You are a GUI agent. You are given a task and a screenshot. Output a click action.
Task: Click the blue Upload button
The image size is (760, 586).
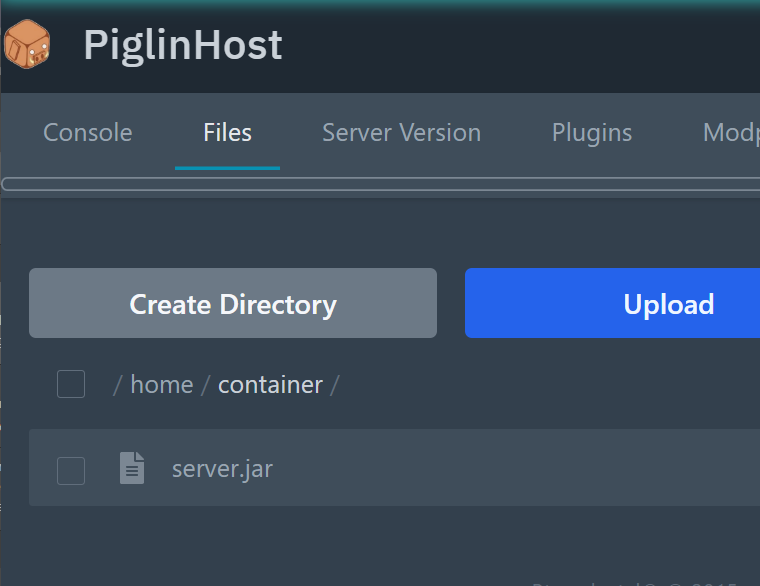pyautogui.click(x=612, y=303)
